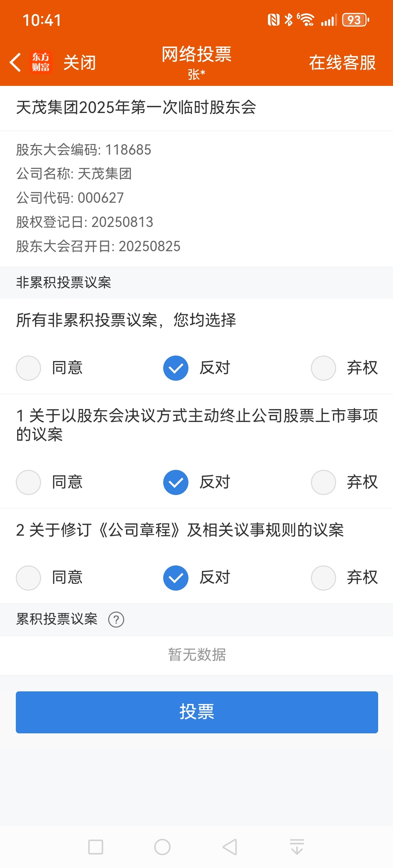Viewport: 393px width, 868px height.
Task: Tap the 东方财富 logo icon
Action: tap(41, 62)
